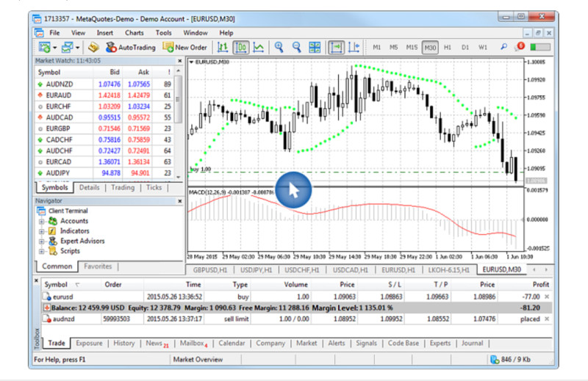Click the Market Watch toolbar icon
588x381 pixels.
(x=93, y=48)
